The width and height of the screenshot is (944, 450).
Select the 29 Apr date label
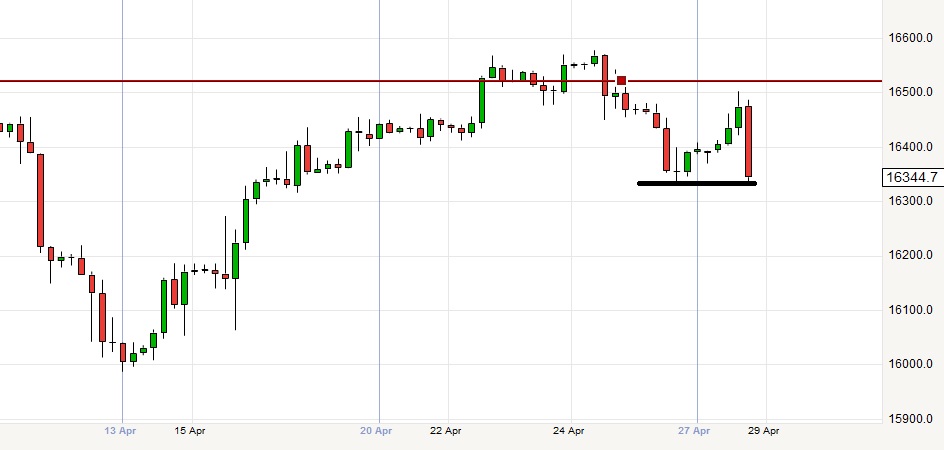[x=763, y=431]
